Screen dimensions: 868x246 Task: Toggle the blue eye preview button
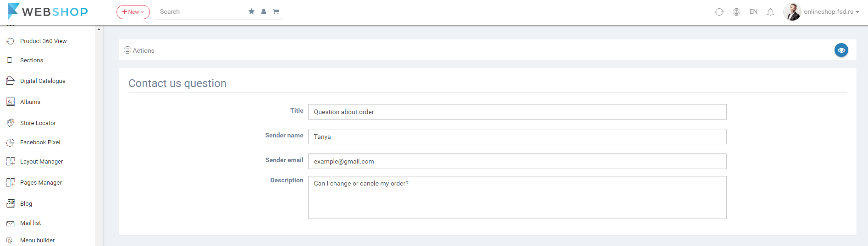click(x=841, y=50)
